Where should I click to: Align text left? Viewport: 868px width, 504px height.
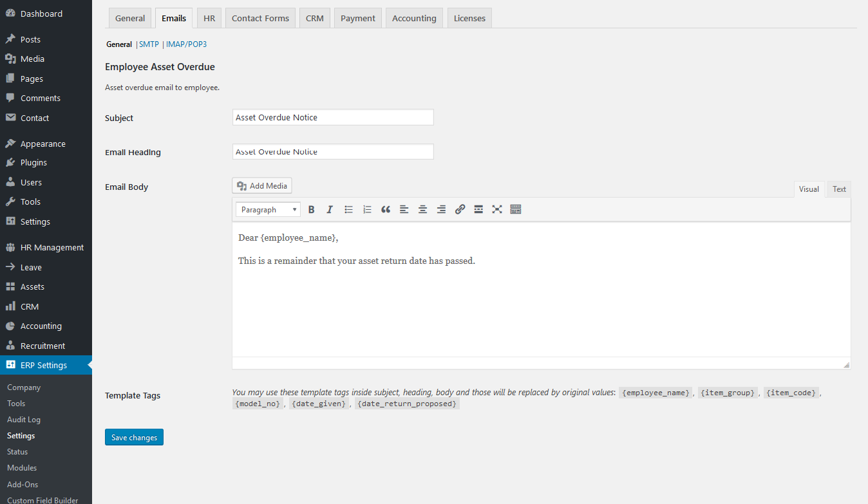(x=404, y=209)
